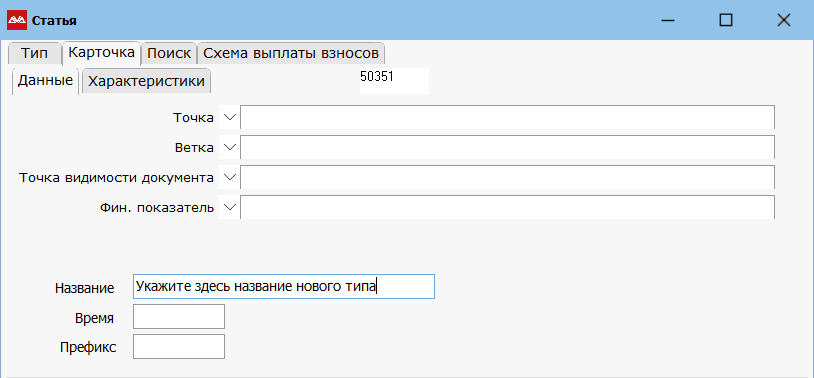This screenshot has height=378, width=814.
Task: Expand the Ветка dropdown arrow
Action: click(229, 147)
